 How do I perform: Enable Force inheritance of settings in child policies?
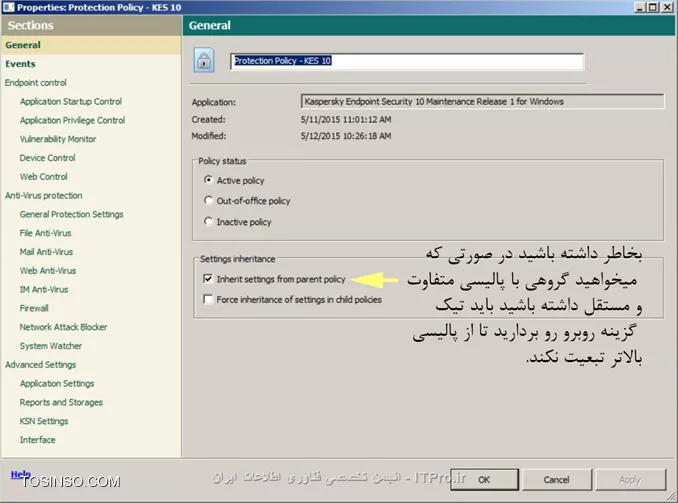208,299
